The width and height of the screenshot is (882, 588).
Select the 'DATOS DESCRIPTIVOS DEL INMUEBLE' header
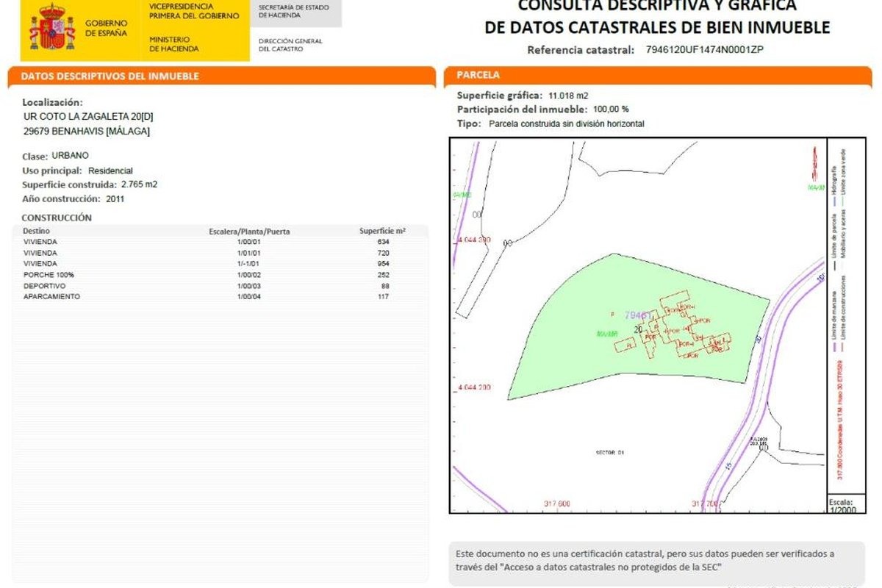click(x=110, y=76)
